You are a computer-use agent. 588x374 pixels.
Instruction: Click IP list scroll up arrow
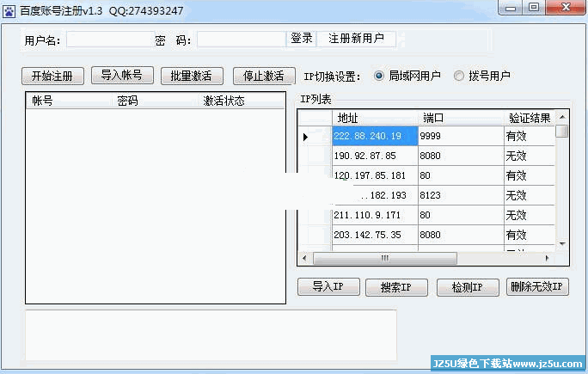point(562,117)
